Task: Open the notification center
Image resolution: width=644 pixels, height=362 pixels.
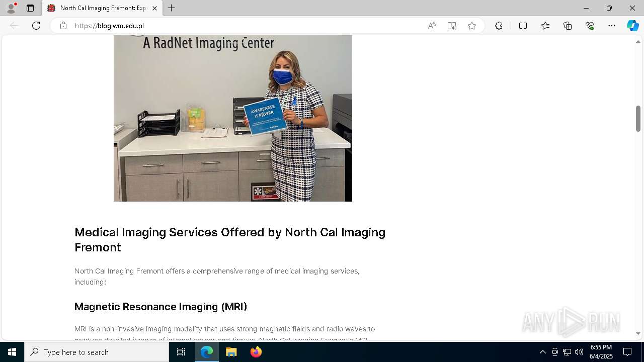Action: pyautogui.click(x=627, y=352)
